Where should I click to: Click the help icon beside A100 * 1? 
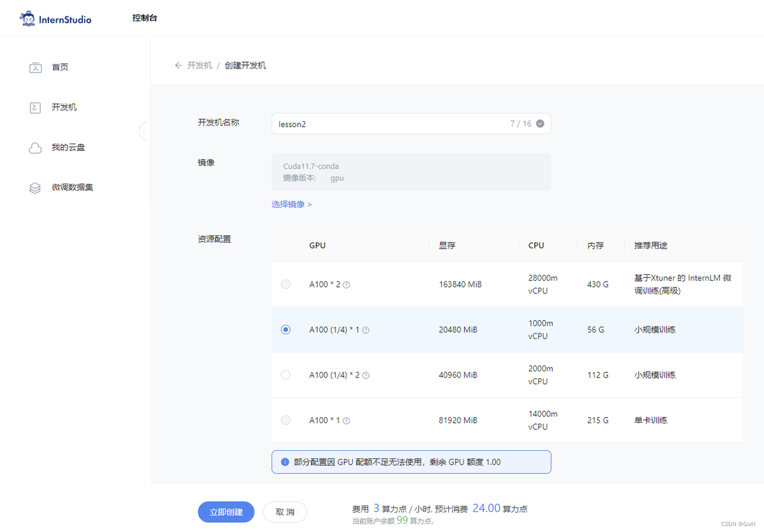pos(346,420)
